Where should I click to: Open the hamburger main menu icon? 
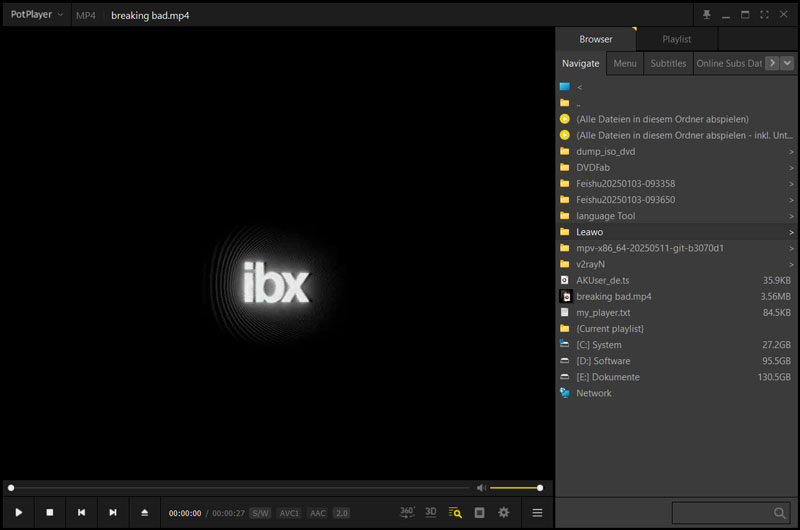coord(537,513)
